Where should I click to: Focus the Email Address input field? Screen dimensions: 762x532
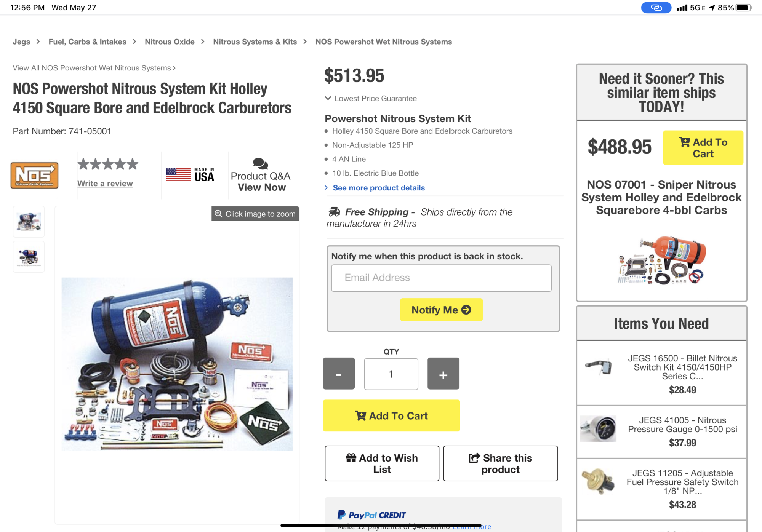441,278
